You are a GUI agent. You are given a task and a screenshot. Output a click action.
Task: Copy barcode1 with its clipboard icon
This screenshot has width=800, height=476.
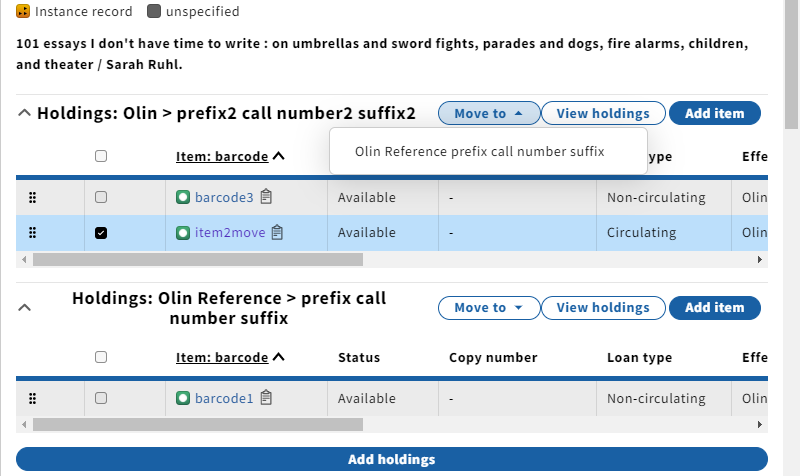point(266,397)
